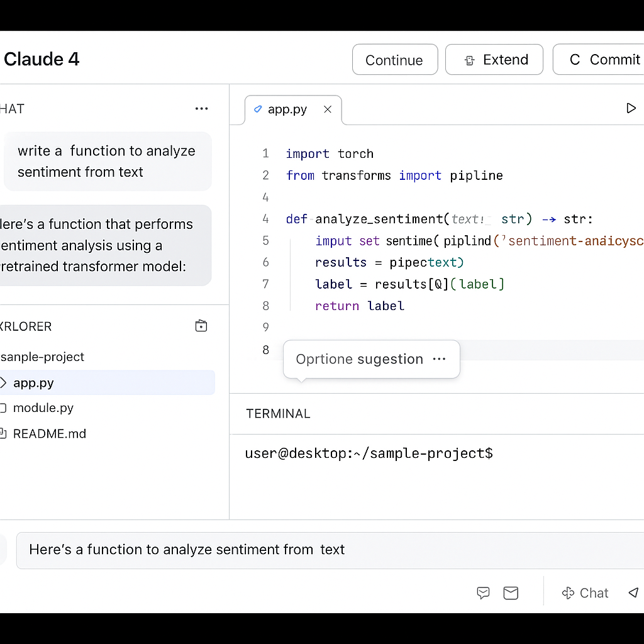Click the 'label = results[Q]' line
Screen dimensions: 644x644
[x=409, y=284]
